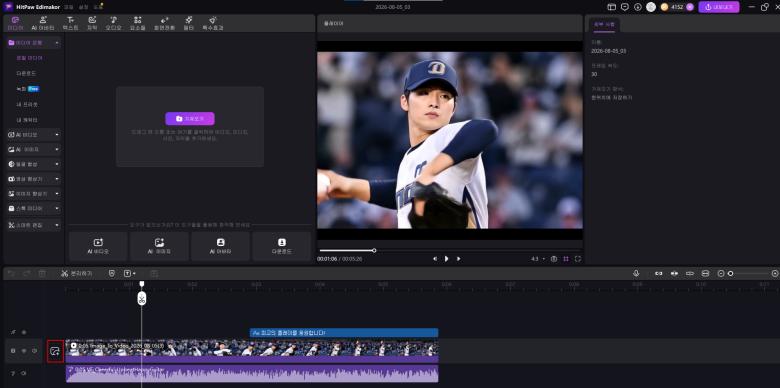Screen dimensions: 780x388
Task: Open the layout switch icon in title bar
Action: pyautogui.click(x=612, y=7)
